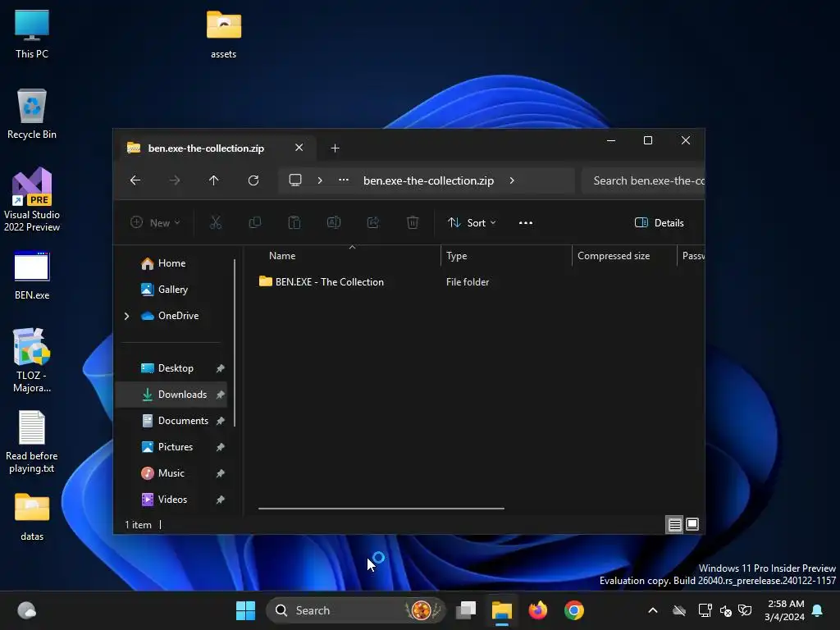Viewport: 840px width, 630px height.
Task: Click the navigation pane vertical scrollbar
Action: [x=235, y=343]
